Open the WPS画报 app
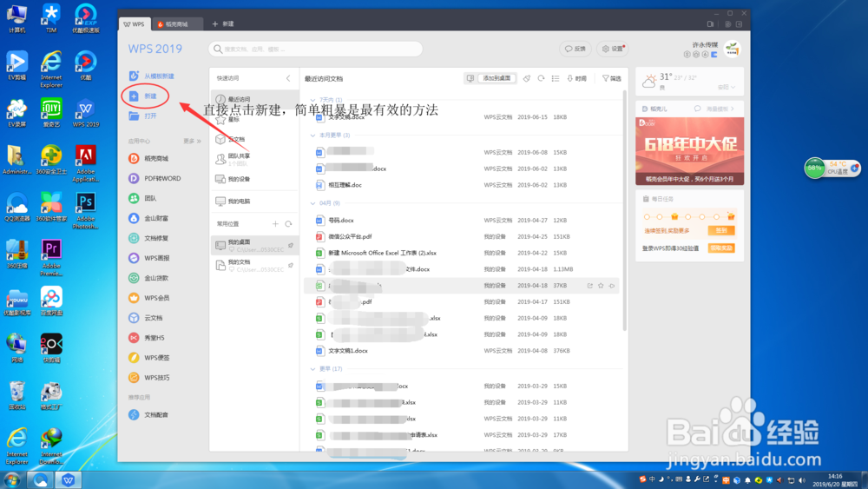 149,258
